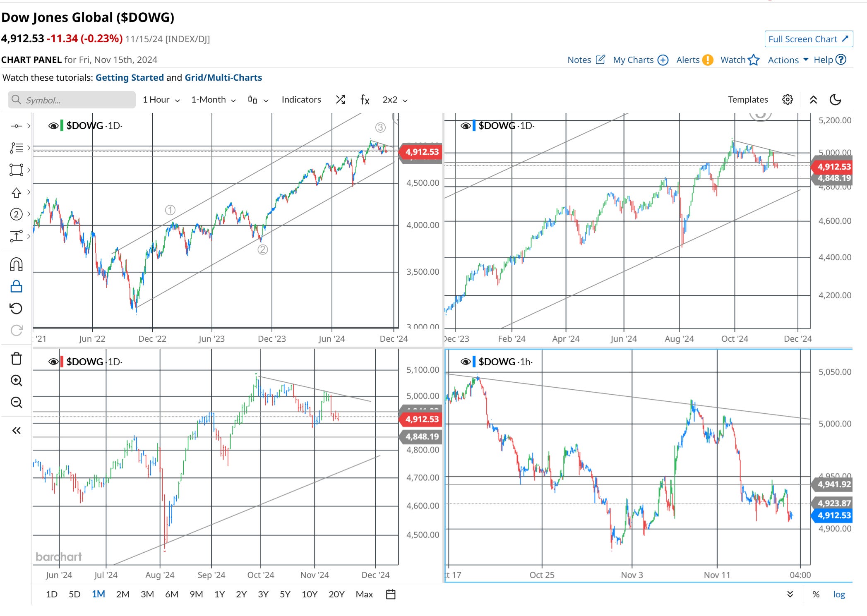Toggle visibility eye on top-left $DOWG chart
The image size is (867, 616).
pos(53,126)
